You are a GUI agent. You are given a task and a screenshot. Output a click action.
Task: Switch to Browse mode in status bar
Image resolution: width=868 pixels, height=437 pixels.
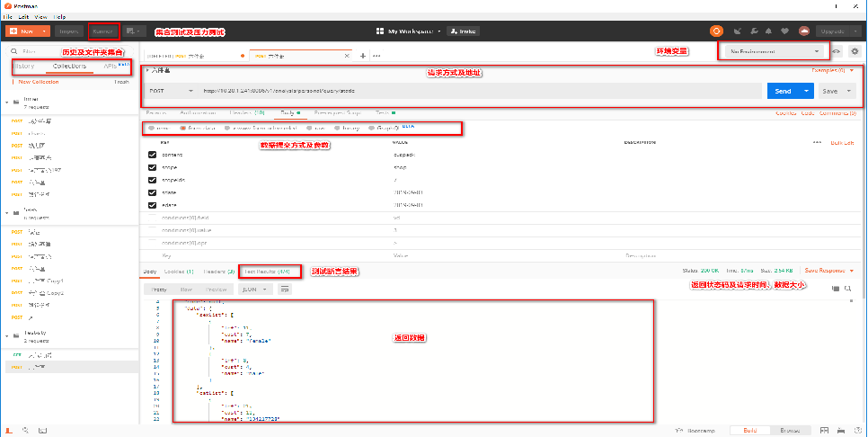point(790,431)
